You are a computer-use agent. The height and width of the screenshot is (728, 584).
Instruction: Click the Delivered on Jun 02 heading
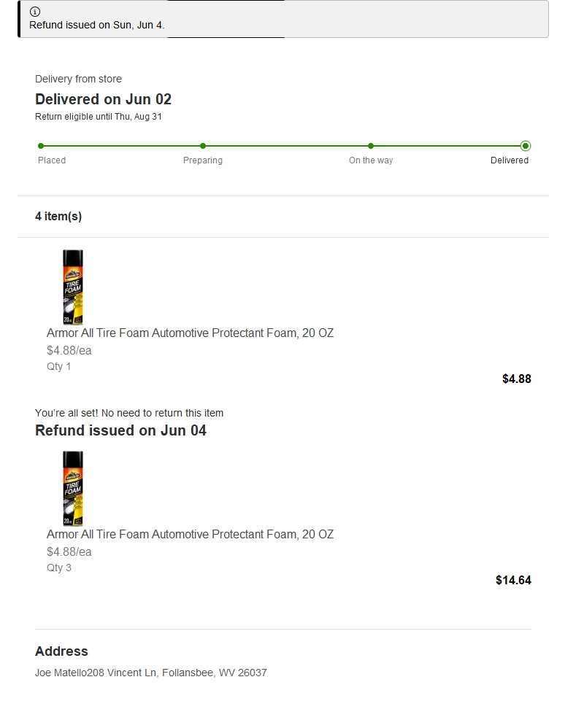pyautogui.click(x=103, y=99)
